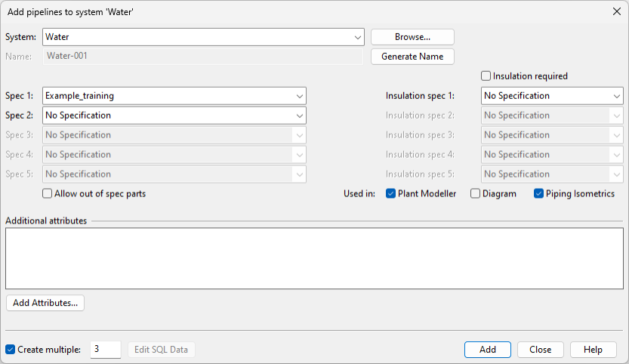This screenshot has width=629, height=364.
Task: Click the Create multiple count field
Action: (105, 350)
